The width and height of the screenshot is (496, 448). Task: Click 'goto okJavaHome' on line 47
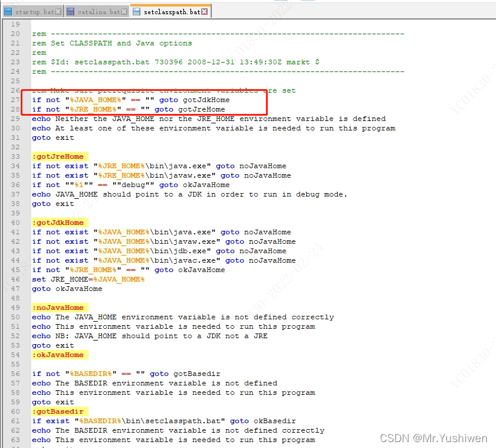pos(67,289)
